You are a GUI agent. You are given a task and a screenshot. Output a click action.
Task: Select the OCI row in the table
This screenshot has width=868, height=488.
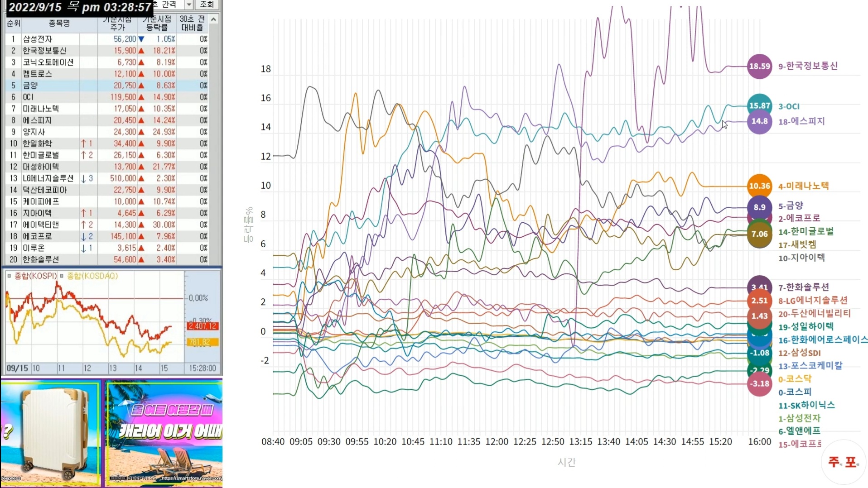107,97
